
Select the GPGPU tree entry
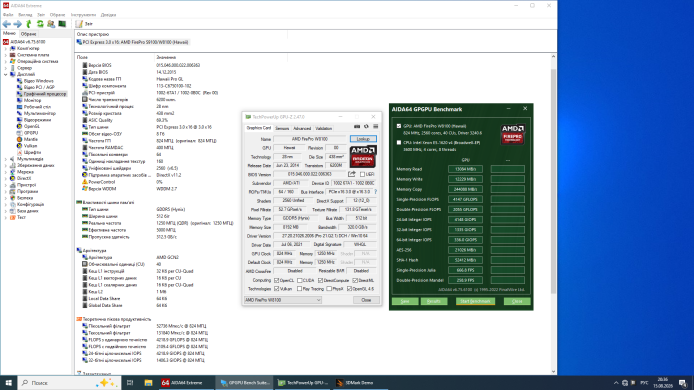tap(31, 133)
